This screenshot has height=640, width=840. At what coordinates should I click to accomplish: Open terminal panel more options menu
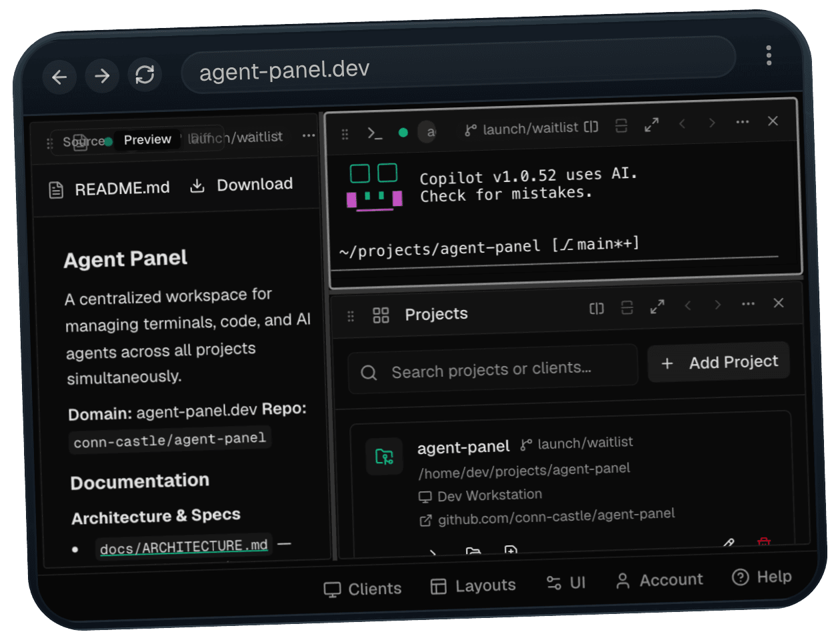742,122
